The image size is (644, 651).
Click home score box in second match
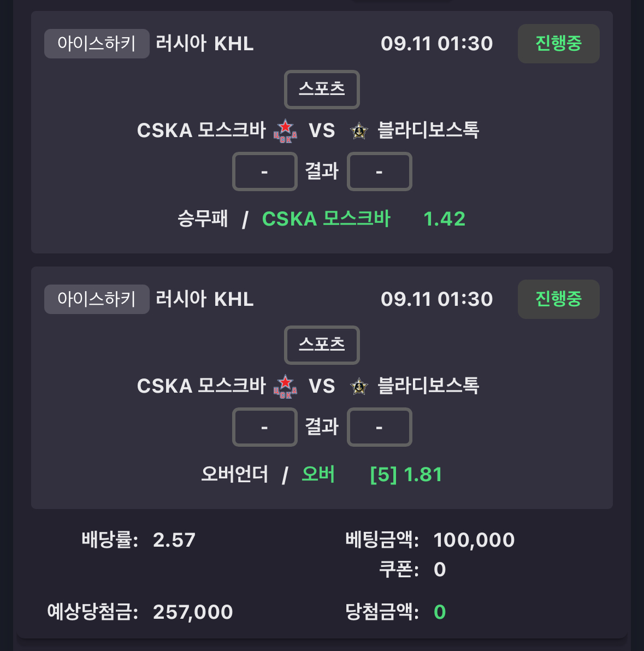click(264, 427)
